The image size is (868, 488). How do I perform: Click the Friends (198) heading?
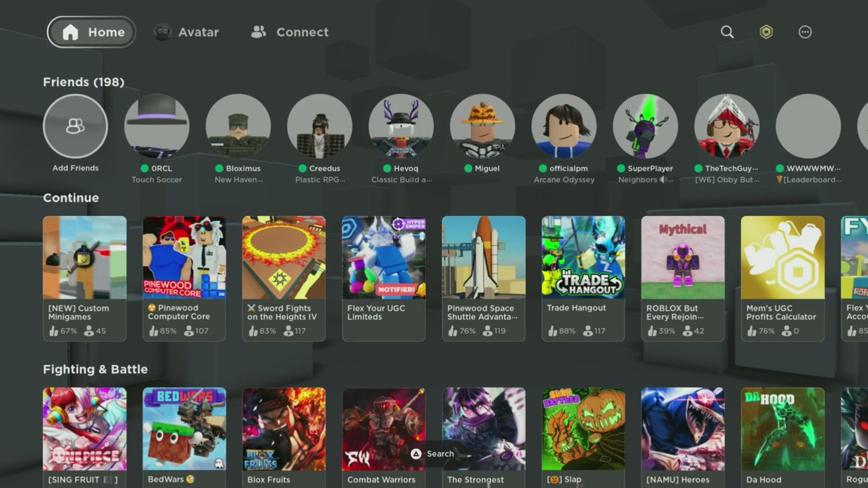coord(84,82)
